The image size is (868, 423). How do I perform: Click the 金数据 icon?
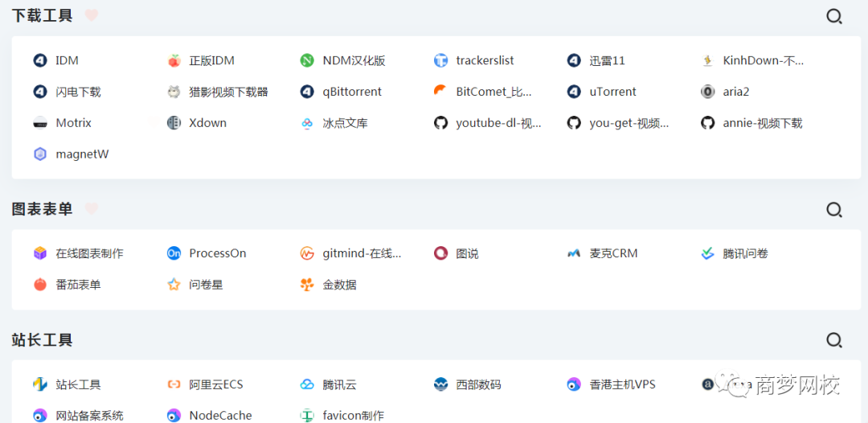pos(307,285)
